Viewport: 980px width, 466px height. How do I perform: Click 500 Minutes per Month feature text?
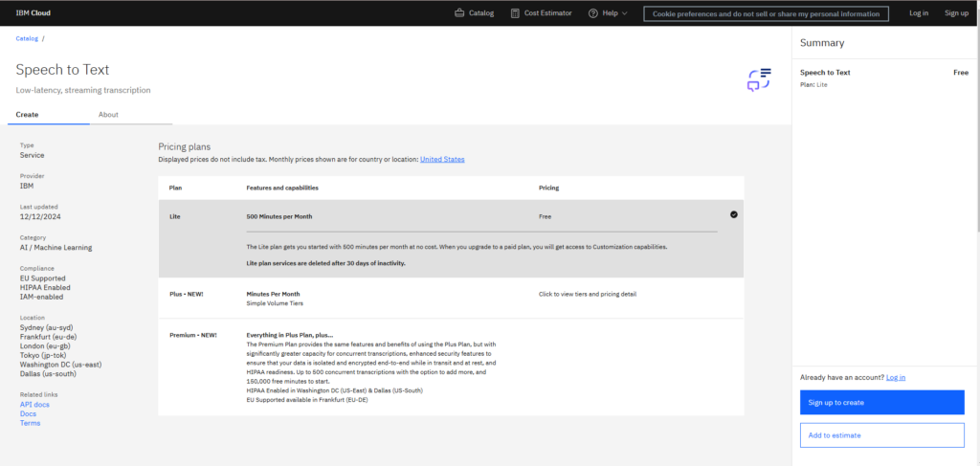click(279, 217)
